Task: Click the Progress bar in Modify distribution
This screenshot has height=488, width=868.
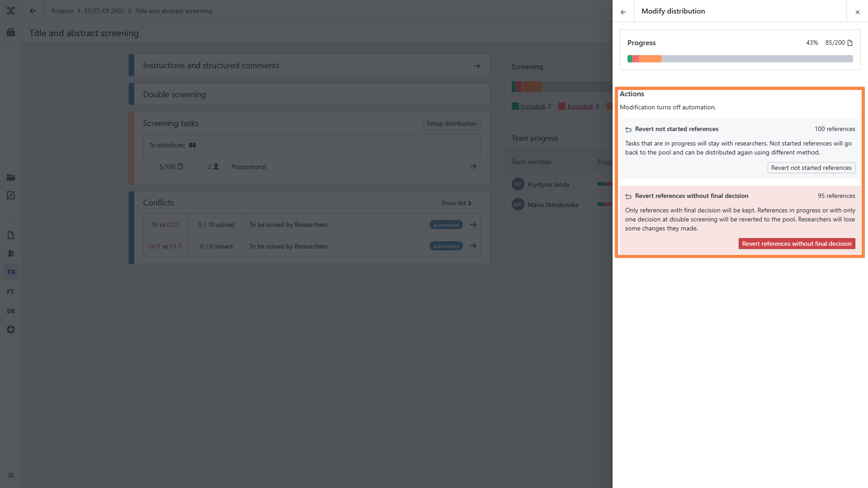Action: (740, 59)
